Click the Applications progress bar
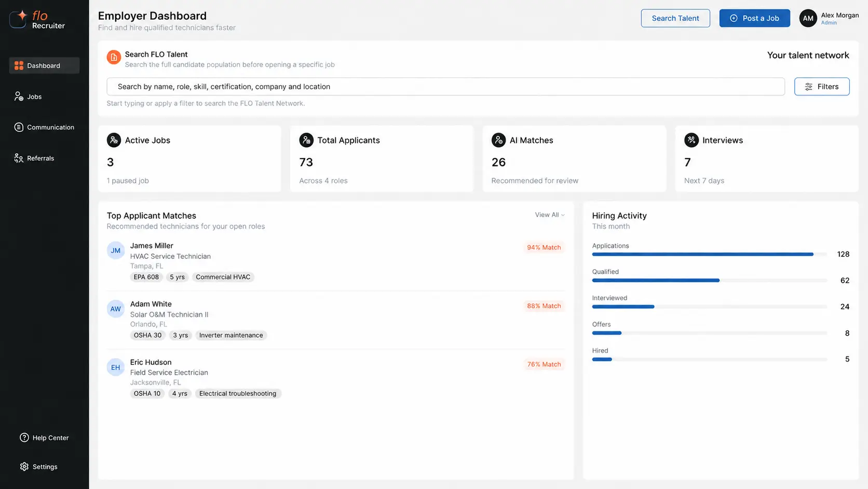Screen dimensions: 868x489 click(709, 254)
